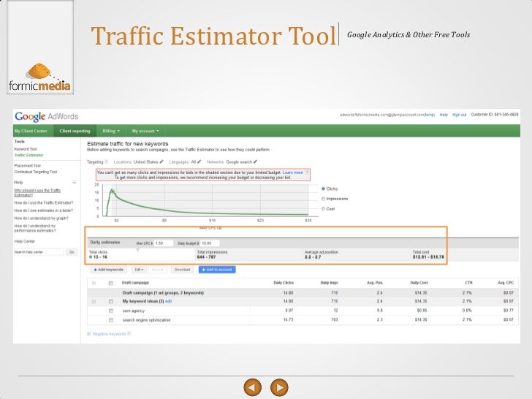Sort by the CTR column header
Viewport: 532px width, 399px height.
(468, 283)
